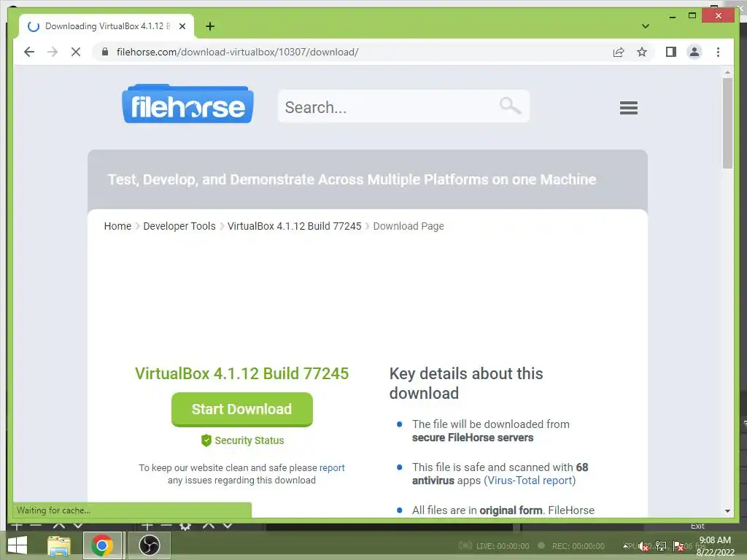
Task: Click the Download Page breadcrumb text
Action: click(x=409, y=226)
